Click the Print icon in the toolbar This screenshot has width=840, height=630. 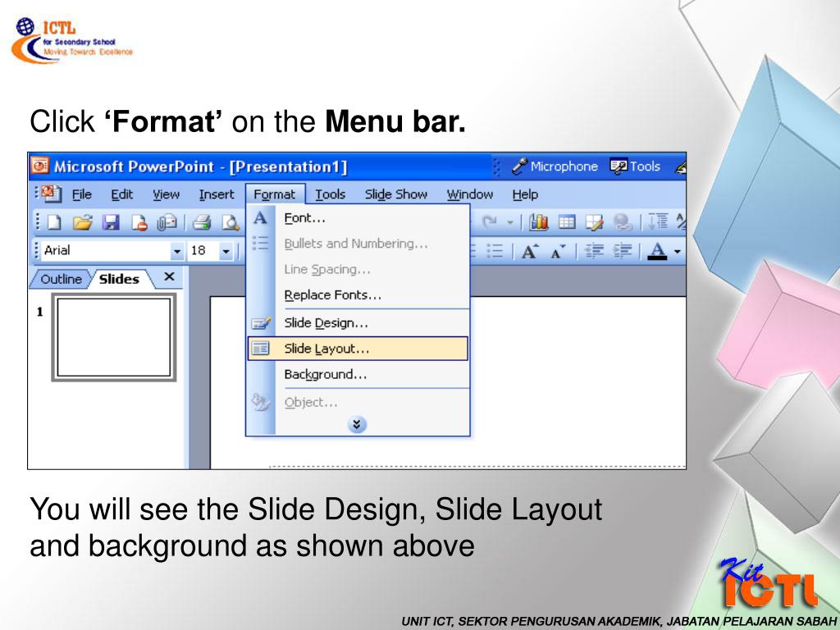coord(202,222)
